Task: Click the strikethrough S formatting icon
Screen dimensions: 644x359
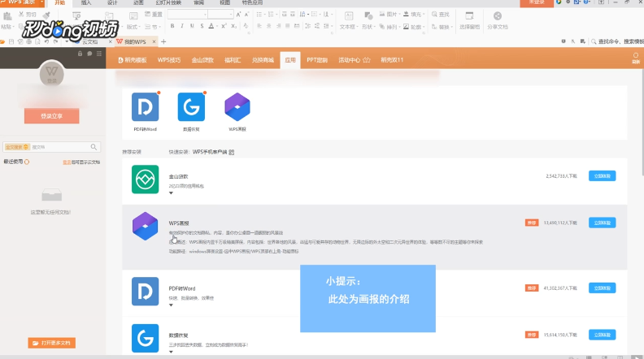Action: pos(202,26)
